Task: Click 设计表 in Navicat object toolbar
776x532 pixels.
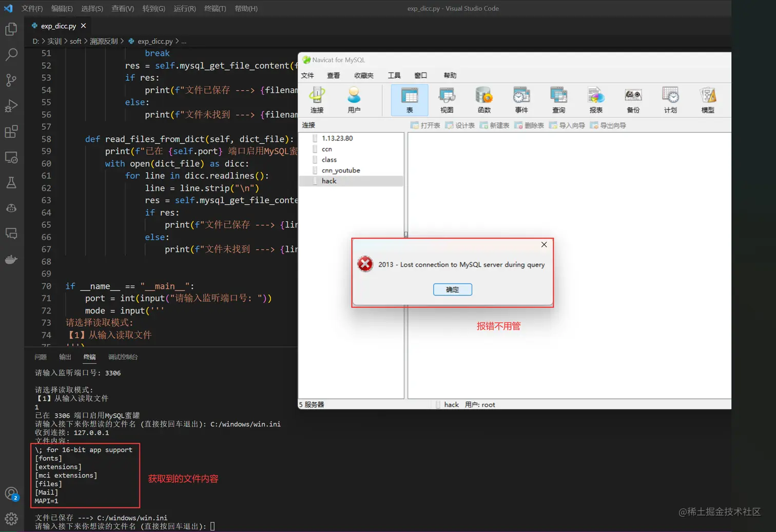Action: (x=460, y=125)
